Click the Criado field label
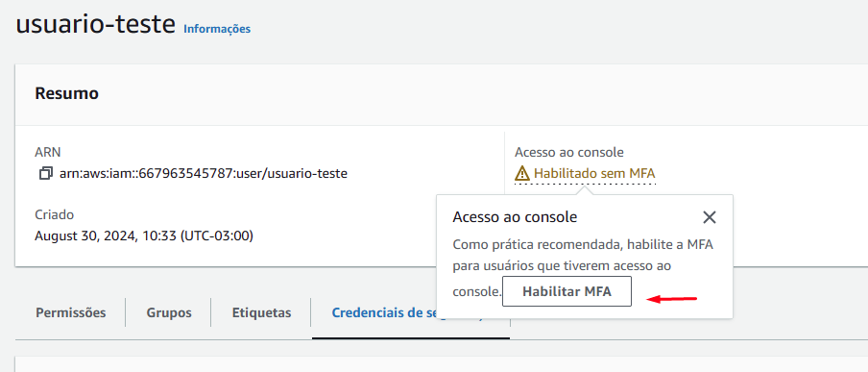The height and width of the screenshot is (372, 868). (54, 215)
